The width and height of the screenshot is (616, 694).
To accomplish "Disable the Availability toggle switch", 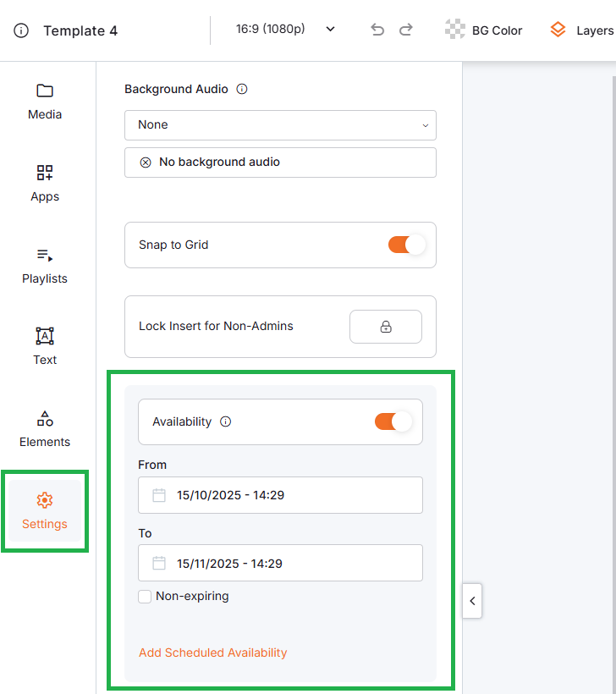I will (x=393, y=421).
